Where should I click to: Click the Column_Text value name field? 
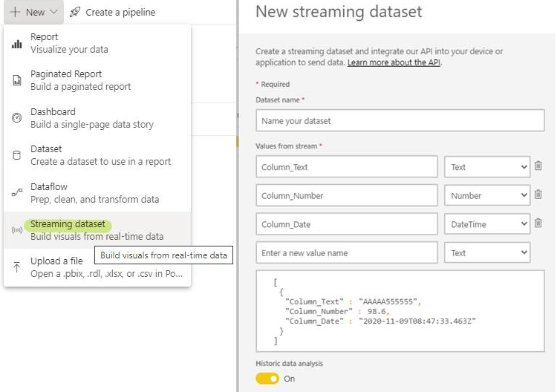click(347, 166)
